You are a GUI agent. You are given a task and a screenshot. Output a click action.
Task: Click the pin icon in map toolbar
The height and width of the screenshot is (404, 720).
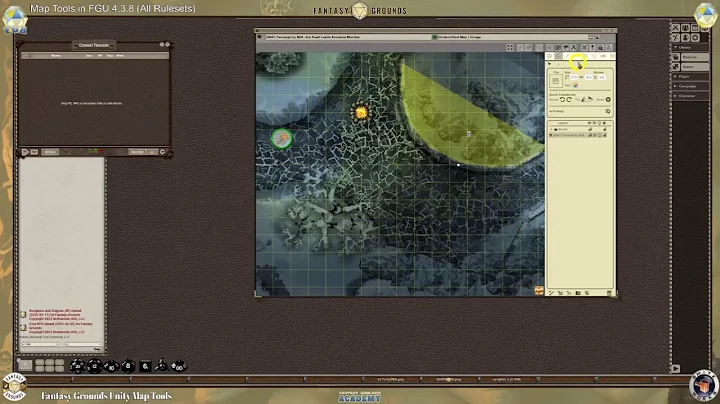pyautogui.click(x=592, y=47)
